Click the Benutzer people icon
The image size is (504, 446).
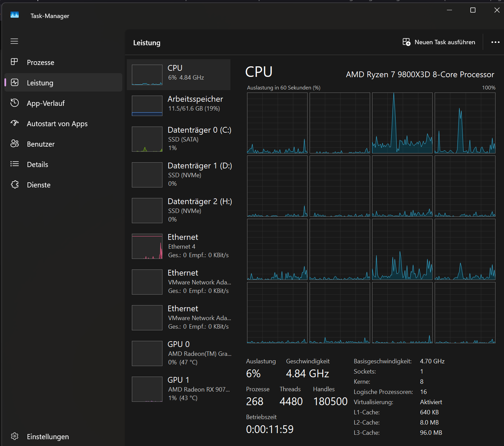[15, 144]
